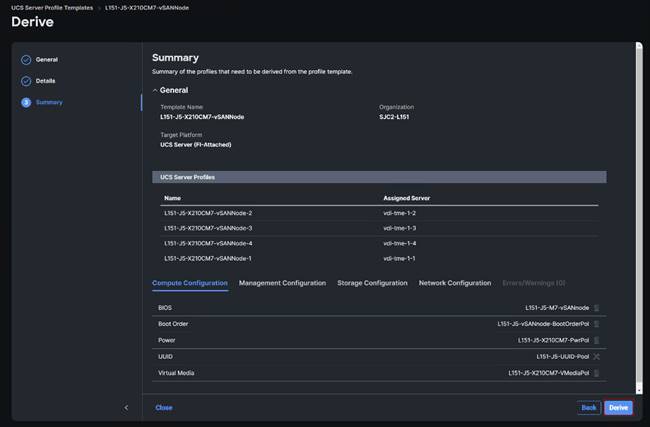
Task: Click the General step checkmark icon
Action: (x=26, y=60)
